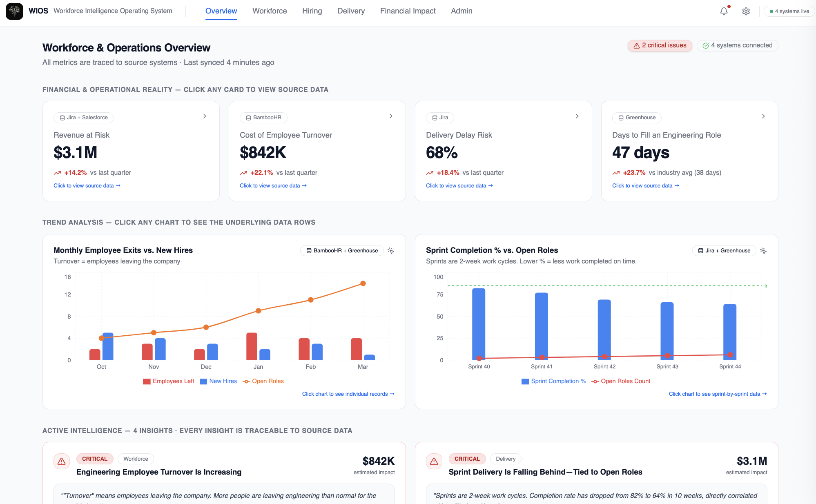Click the 2 critical issues badge
This screenshot has height=504, width=816.
tap(660, 45)
